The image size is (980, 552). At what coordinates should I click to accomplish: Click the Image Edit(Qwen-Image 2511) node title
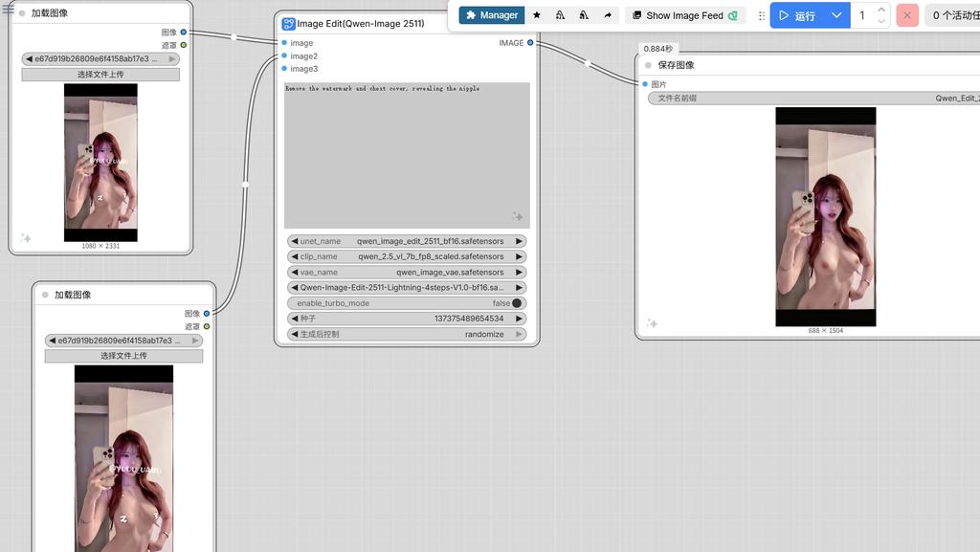pyautogui.click(x=361, y=24)
